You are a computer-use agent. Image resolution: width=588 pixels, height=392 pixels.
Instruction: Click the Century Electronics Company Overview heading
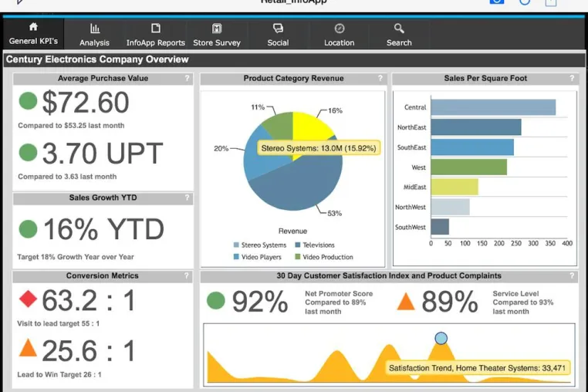(x=97, y=59)
